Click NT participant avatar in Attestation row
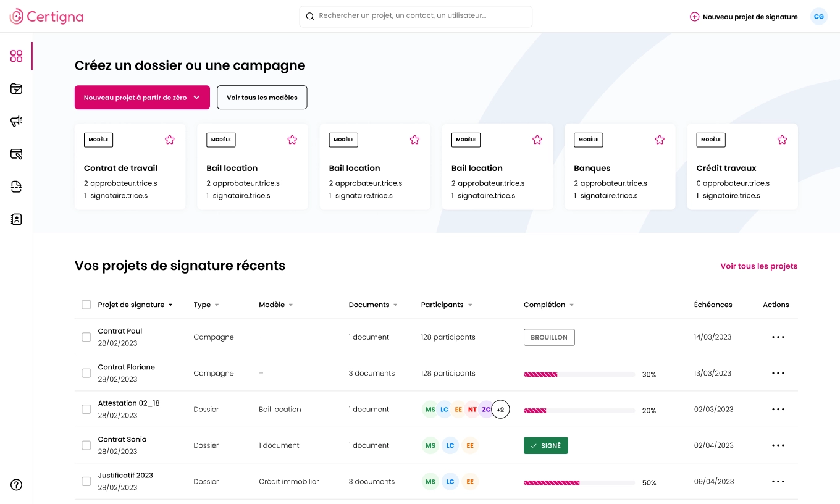The height and width of the screenshot is (504, 840). [472, 409]
